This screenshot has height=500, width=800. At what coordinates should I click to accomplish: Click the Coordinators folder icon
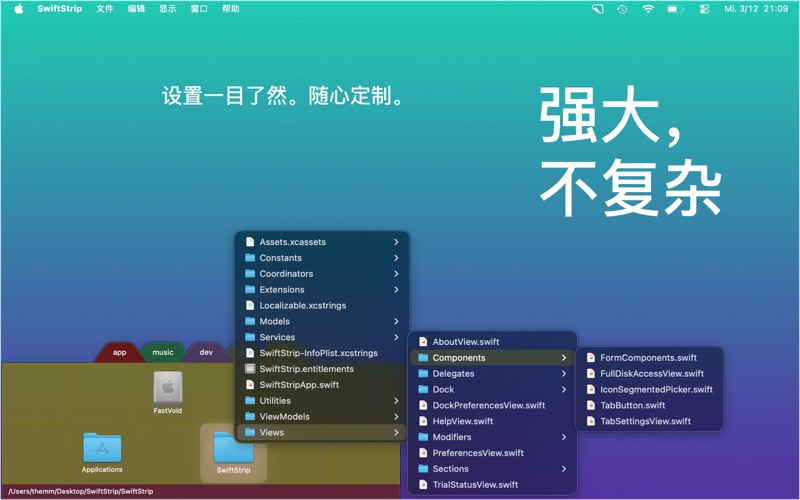pyautogui.click(x=250, y=273)
